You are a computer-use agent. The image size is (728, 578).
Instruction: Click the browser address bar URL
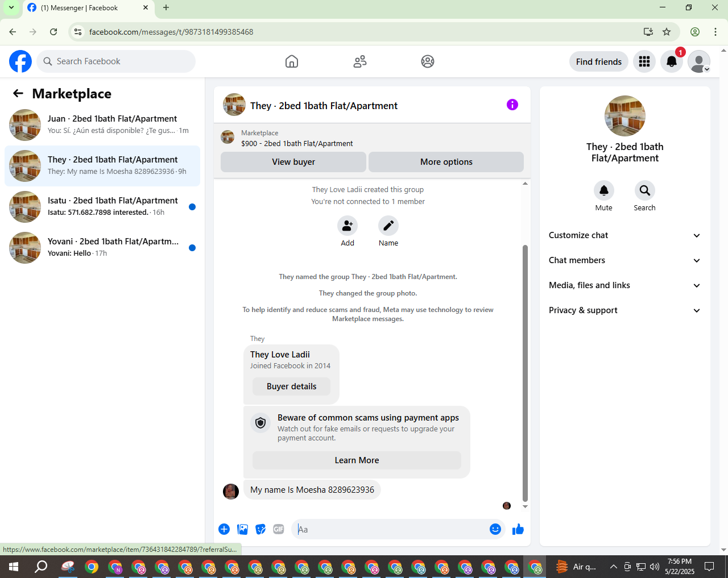171,32
